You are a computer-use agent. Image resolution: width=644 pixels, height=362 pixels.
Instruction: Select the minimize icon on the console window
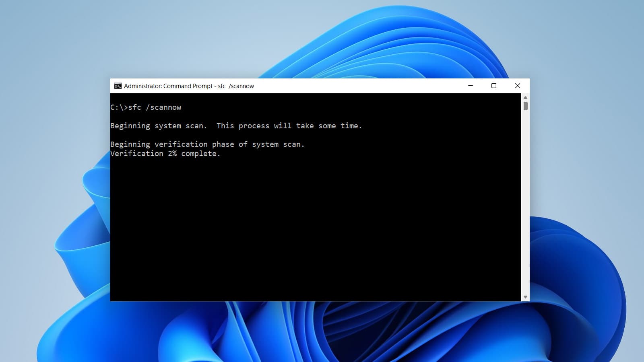470,86
